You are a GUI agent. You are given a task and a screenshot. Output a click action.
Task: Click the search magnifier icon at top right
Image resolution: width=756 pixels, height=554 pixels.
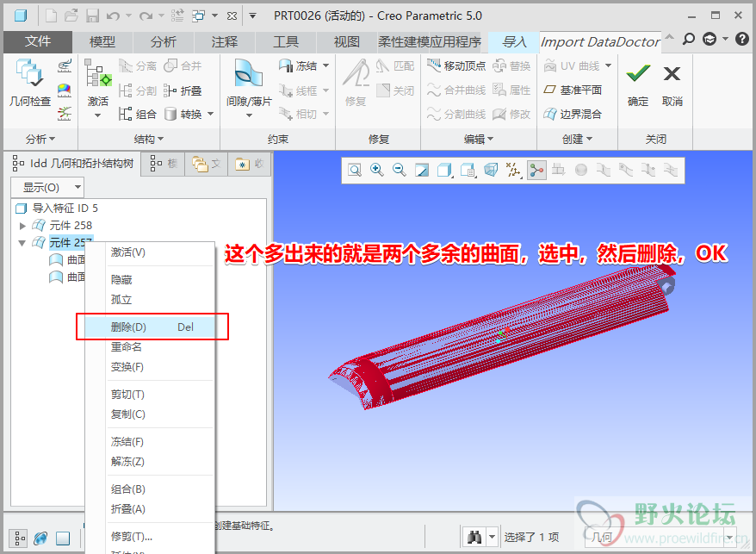pos(689,39)
